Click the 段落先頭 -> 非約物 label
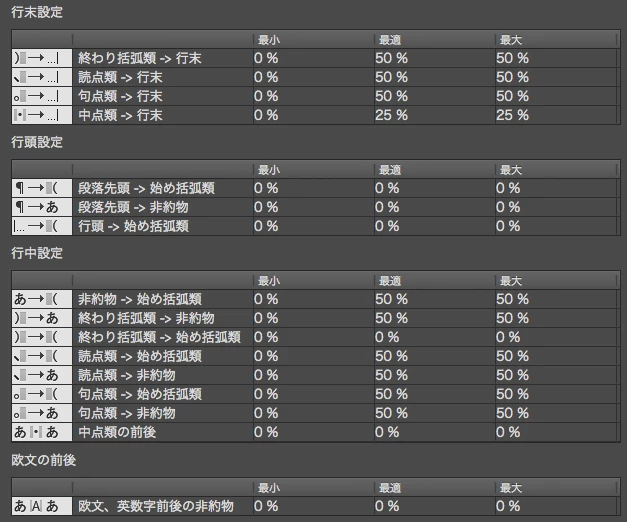This screenshot has height=522, width=627. 133,207
